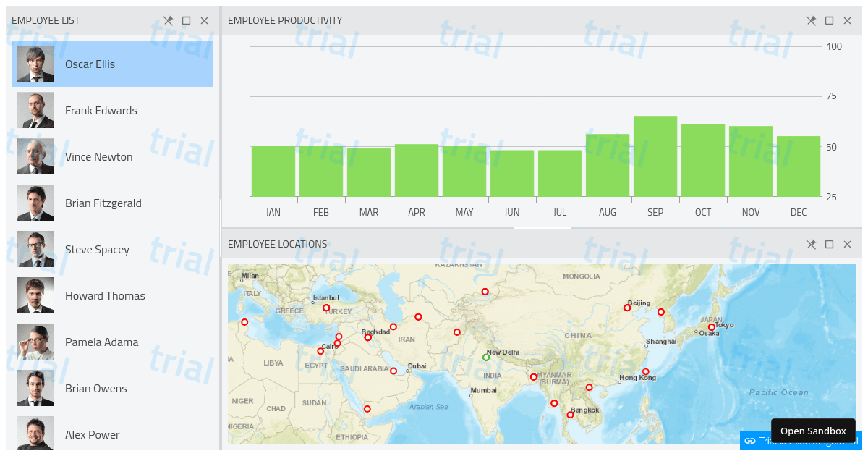Unpin the Employee Locations panel
This screenshot has height=456, width=868.
(811, 244)
